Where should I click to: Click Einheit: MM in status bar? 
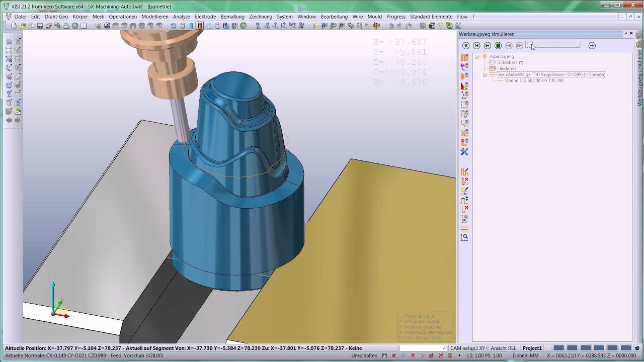click(525, 355)
